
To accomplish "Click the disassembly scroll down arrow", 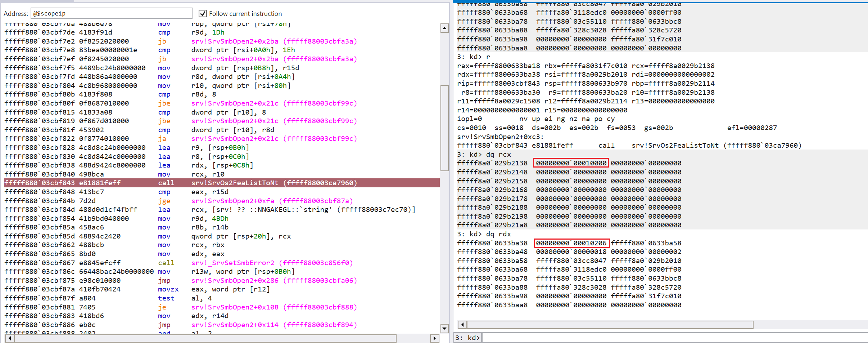I will coord(444,328).
